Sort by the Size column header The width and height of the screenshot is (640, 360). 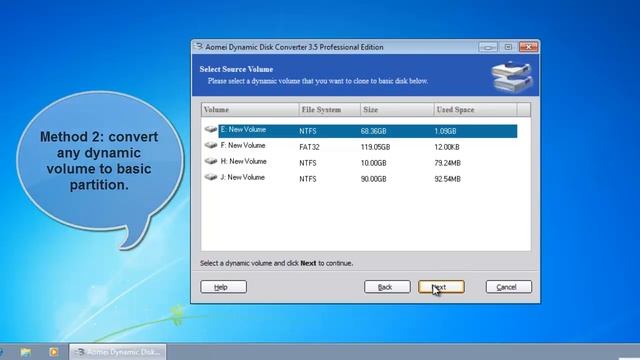397,110
